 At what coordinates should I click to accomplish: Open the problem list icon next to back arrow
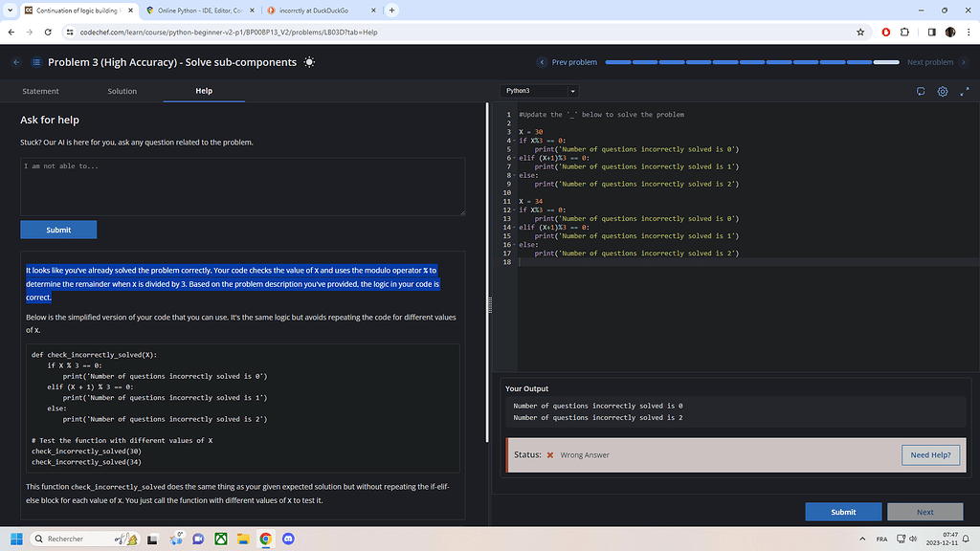(35, 60)
